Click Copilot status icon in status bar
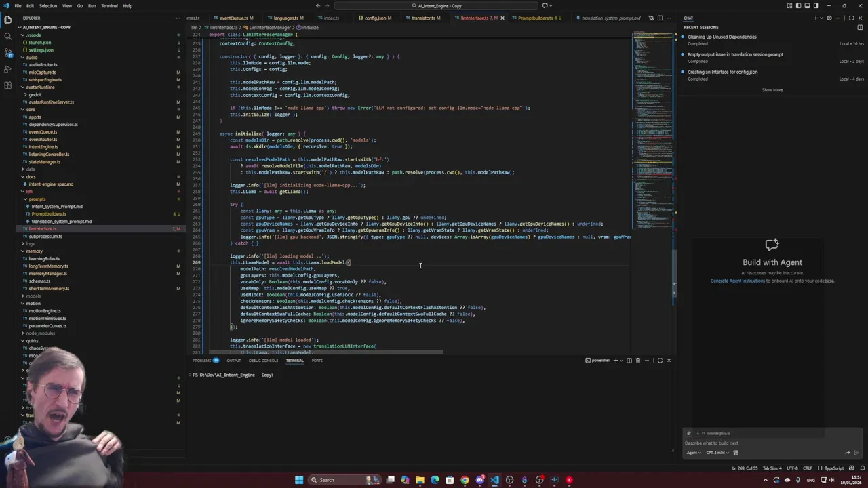 [x=850, y=468]
